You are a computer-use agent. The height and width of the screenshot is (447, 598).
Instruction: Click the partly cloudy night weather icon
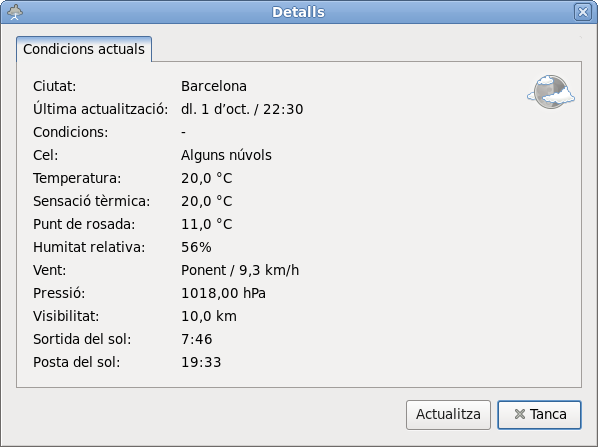(x=551, y=92)
